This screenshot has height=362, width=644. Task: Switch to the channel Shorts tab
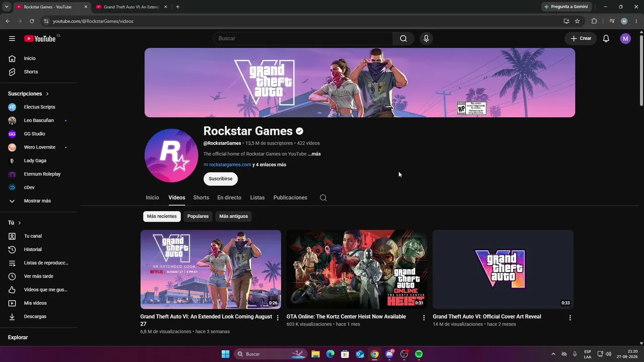(201, 198)
